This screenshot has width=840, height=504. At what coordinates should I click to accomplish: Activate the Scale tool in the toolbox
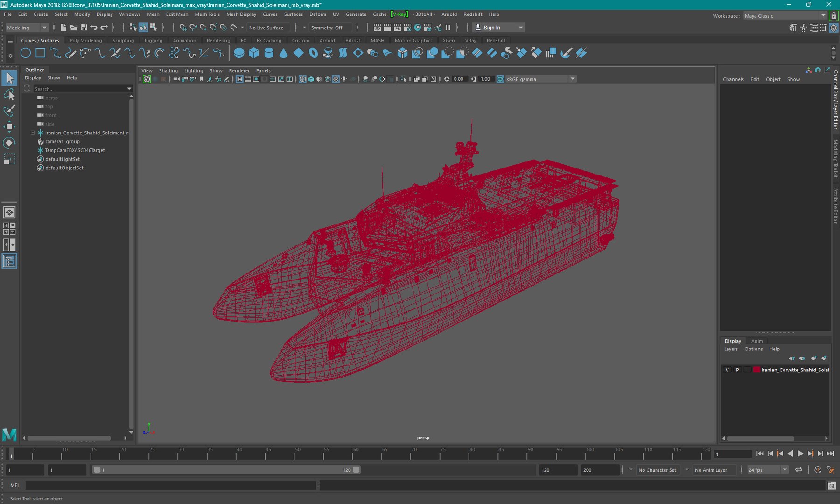[9, 159]
